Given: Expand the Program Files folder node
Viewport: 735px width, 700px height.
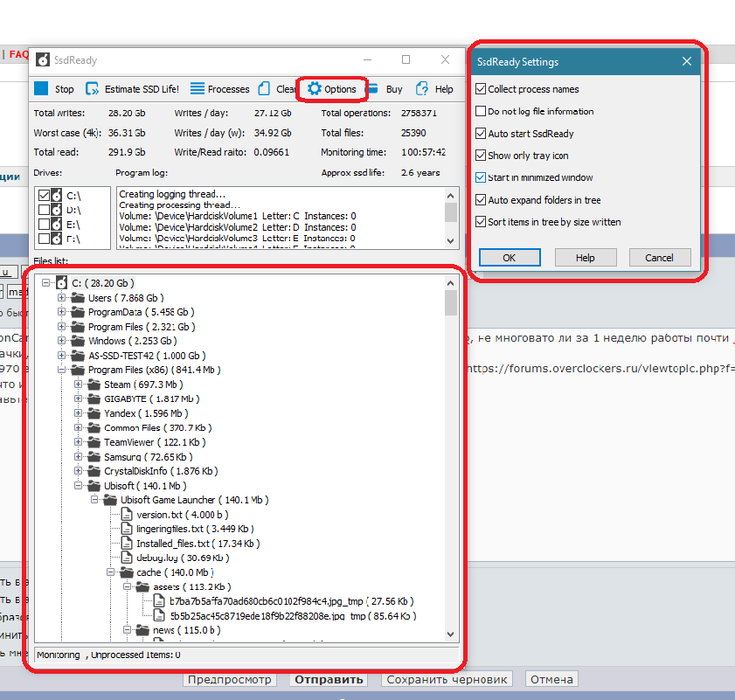Looking at the screenshot, I should tap(61, 326).
